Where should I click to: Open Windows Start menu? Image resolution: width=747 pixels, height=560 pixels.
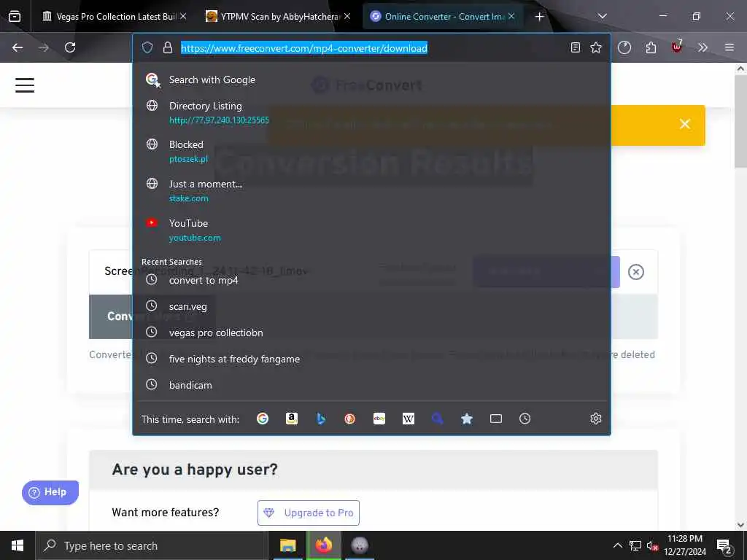(x=18, y=545)
